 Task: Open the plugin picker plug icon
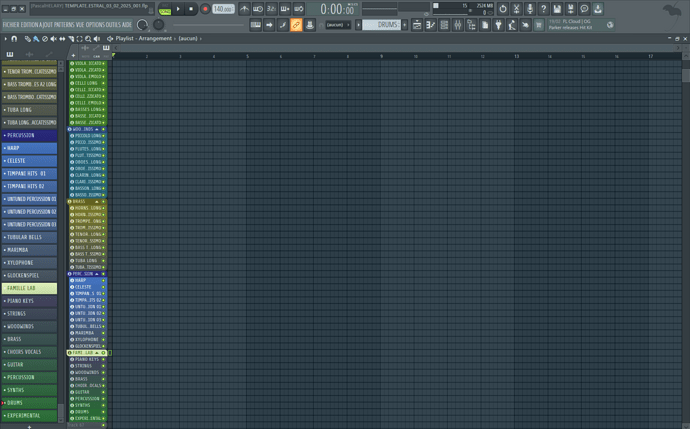[x=498, y=25]
